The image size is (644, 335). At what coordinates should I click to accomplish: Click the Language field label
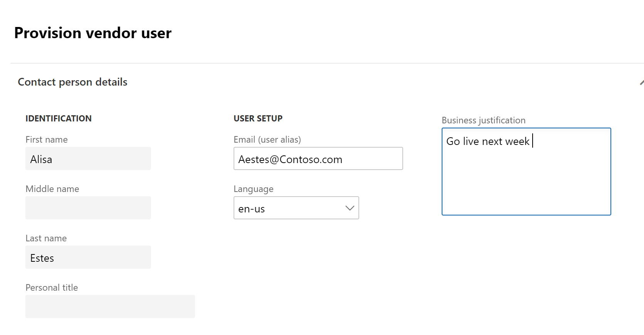[253, 189]
